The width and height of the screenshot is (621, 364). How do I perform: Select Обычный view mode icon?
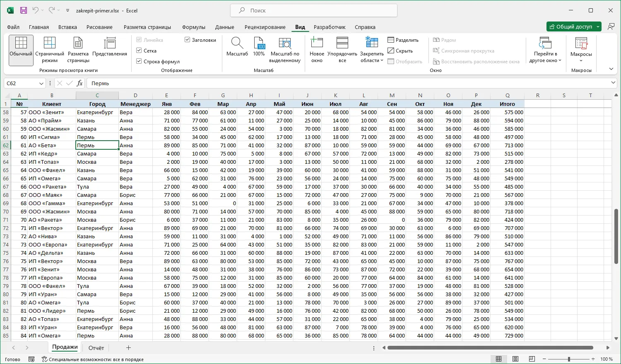click(x=21, y=50)
